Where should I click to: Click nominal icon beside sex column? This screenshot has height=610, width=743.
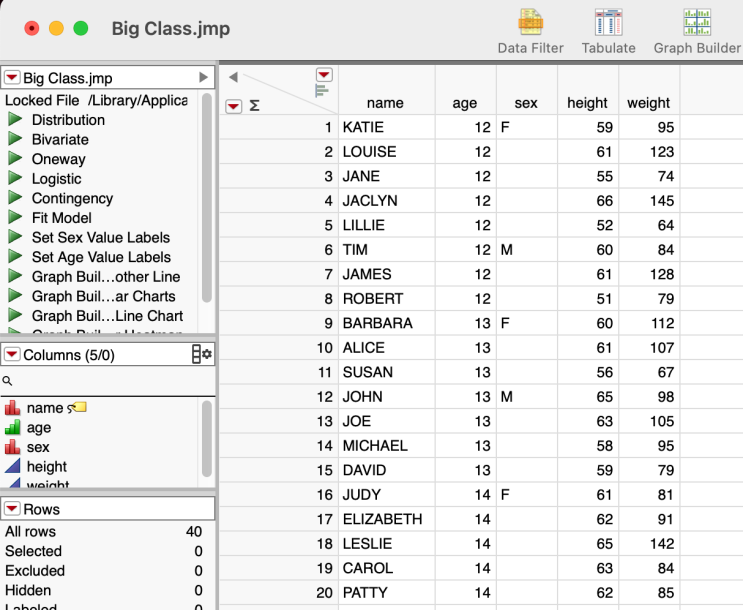(12, 447)
